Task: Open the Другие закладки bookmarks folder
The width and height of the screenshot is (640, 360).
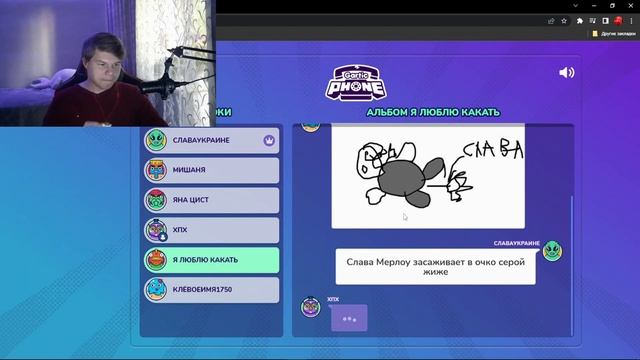Action: tap(614, 34)
